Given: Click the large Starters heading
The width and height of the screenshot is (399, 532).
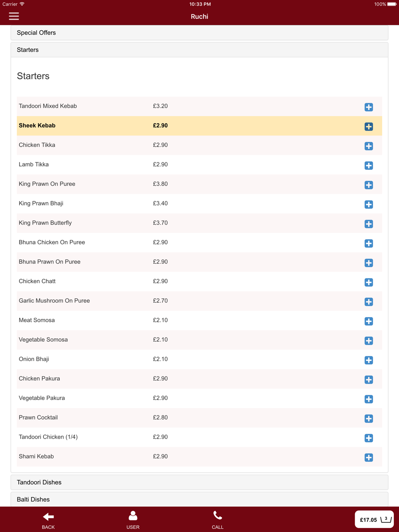Looking at the screenshot, I should (x=33, y=76).
